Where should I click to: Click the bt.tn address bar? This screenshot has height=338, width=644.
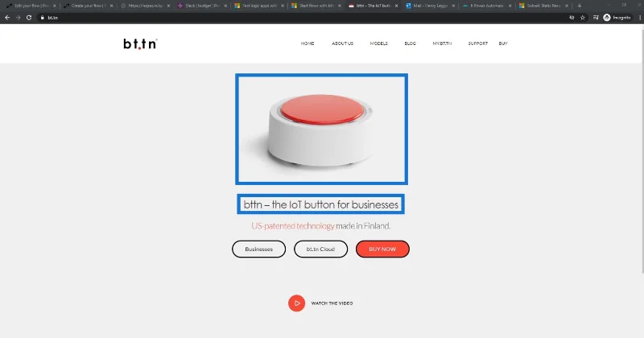pyautogui.click(x=304, y=18)
